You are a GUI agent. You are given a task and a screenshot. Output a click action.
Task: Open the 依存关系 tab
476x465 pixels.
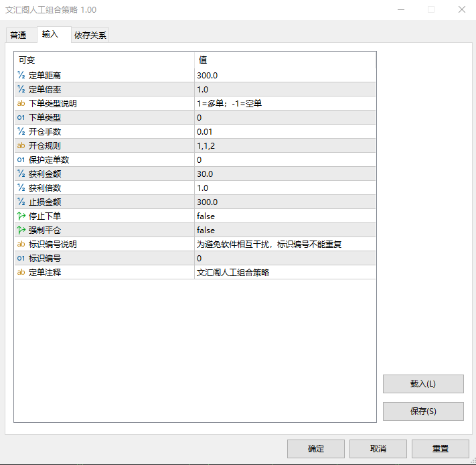[x=90, y=36]
